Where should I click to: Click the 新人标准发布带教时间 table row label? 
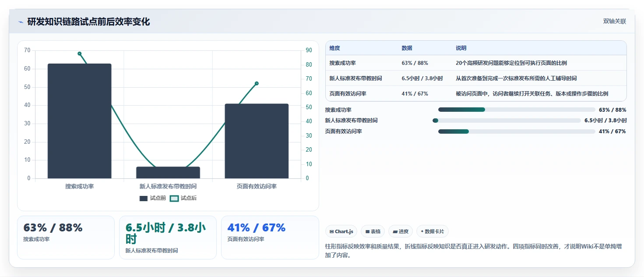pos(356,78)
